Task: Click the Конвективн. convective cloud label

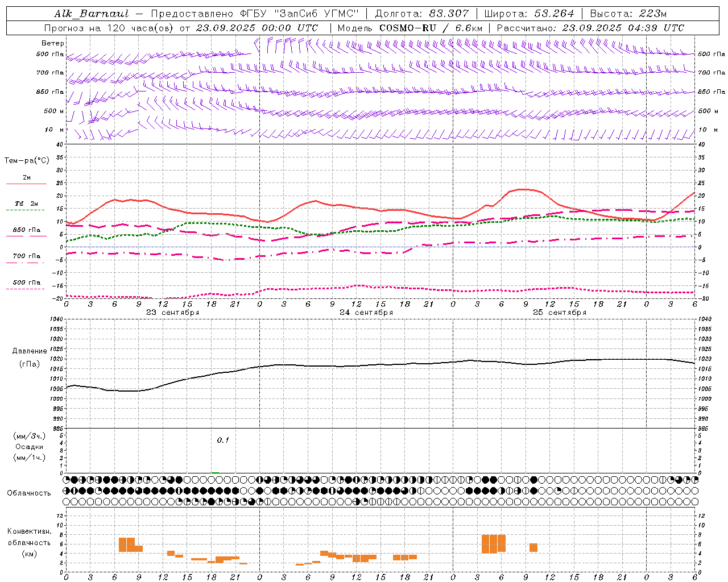Action: 29,531
